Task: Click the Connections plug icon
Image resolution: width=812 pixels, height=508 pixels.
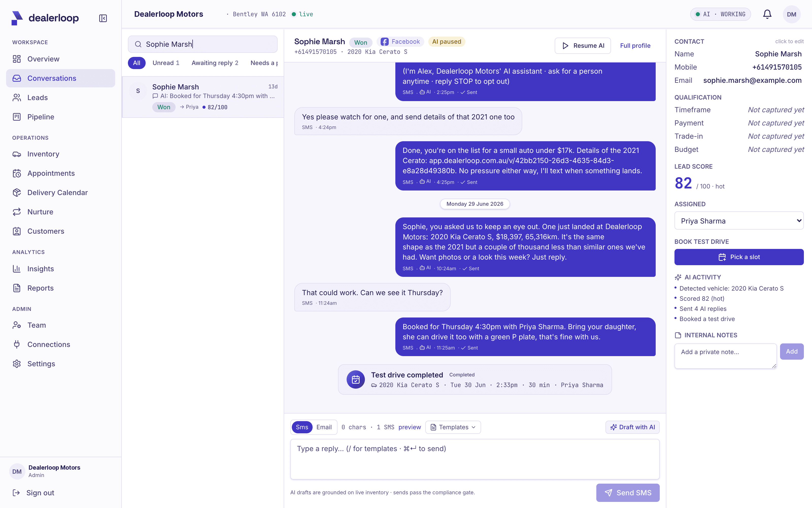Action: [x=17, y=344]
